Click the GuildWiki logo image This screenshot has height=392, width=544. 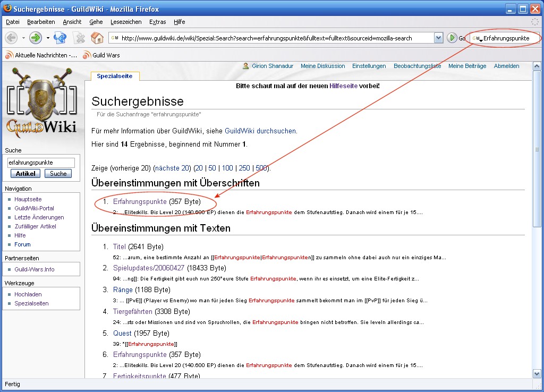(41, 103)
